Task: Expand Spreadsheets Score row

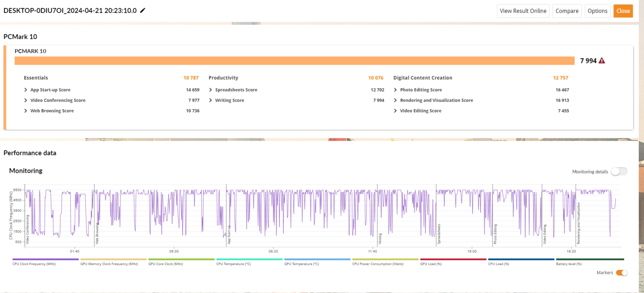Action: coord(211,90)
